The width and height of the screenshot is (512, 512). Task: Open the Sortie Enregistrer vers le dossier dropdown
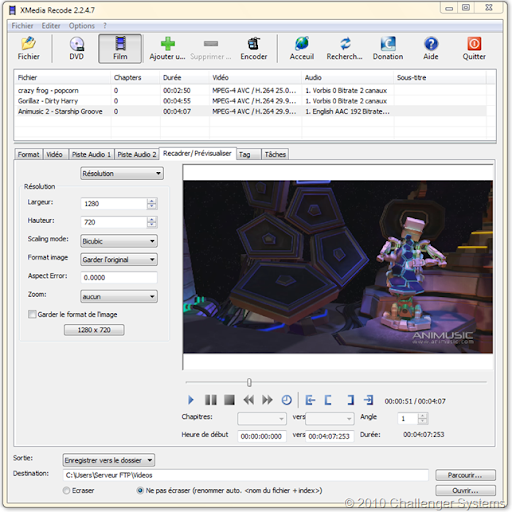point(108,460)
